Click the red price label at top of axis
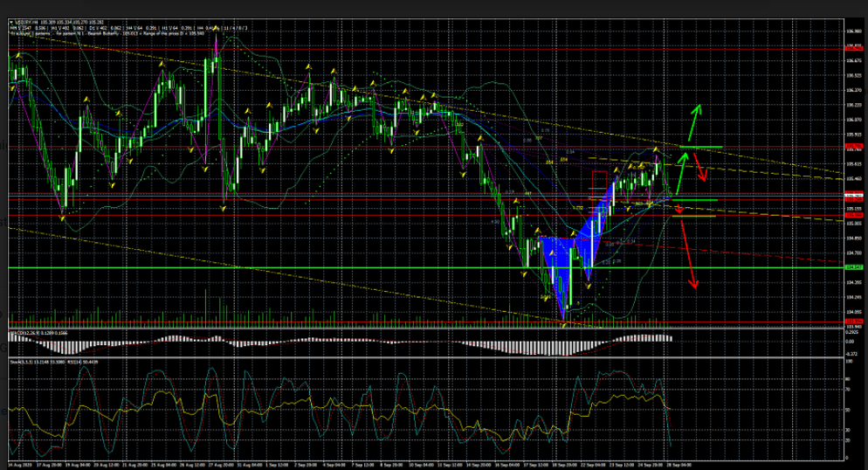This screenshot has width=868, height=470. point(853,50)
